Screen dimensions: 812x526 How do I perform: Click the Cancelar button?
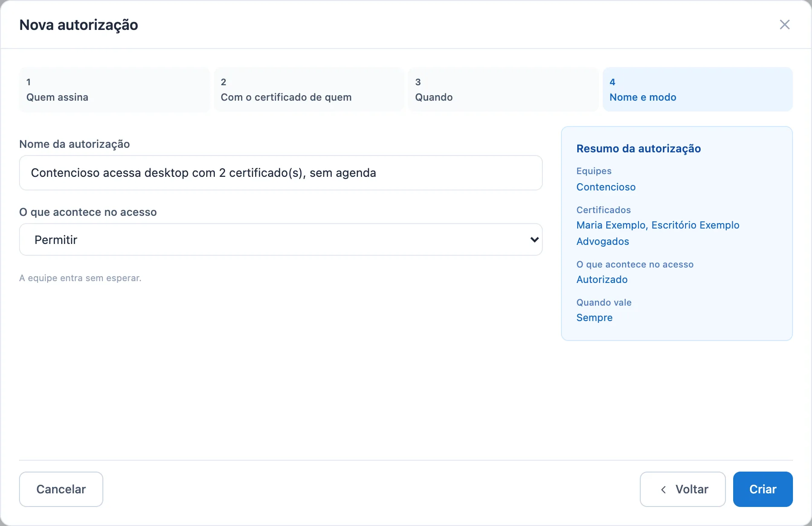click(61, 489)
